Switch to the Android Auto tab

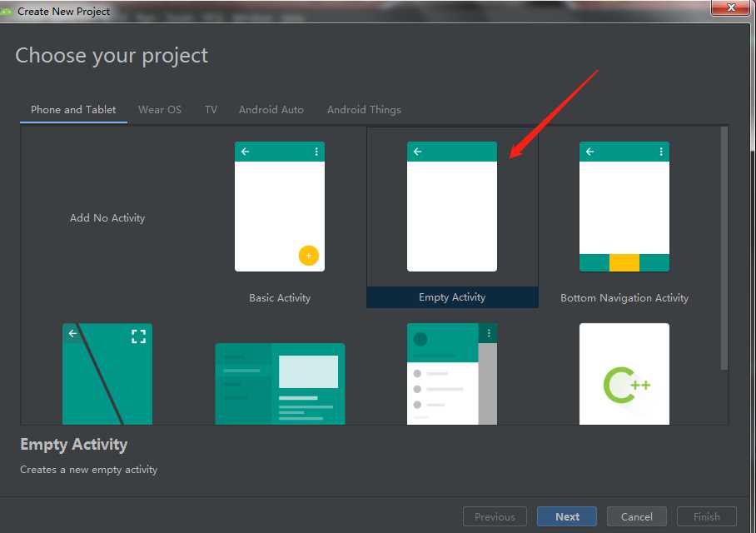point(271,109)
